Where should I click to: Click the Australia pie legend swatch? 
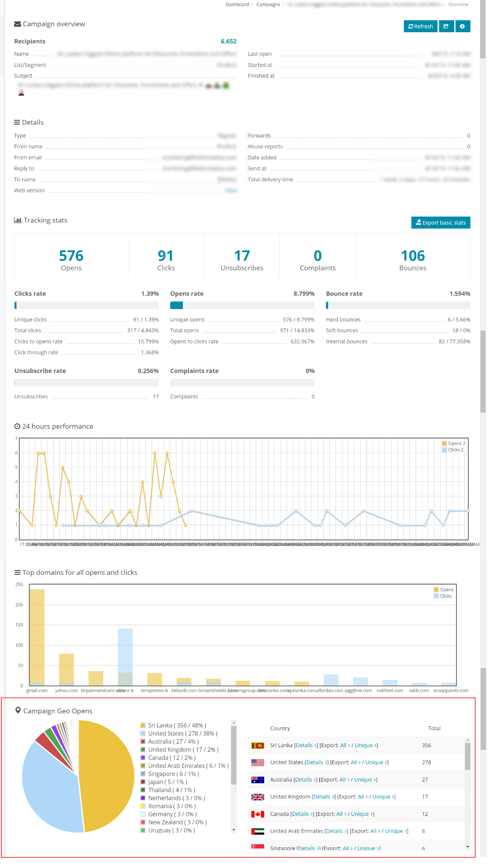pos(143,742)
